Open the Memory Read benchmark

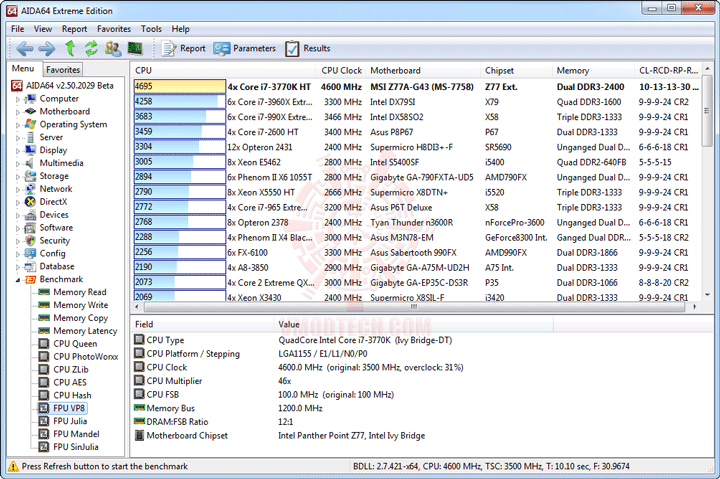73,292
